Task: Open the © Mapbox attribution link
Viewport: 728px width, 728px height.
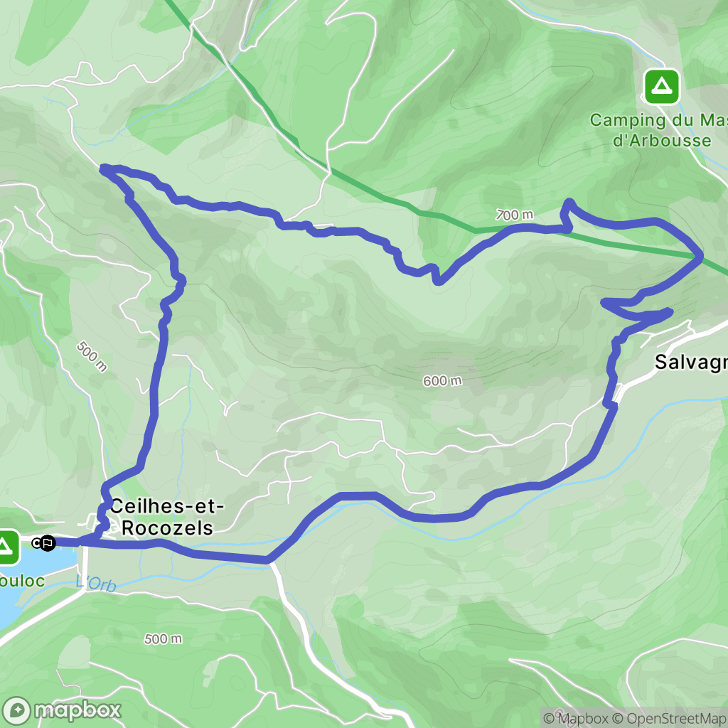Action: coord(576,718)
